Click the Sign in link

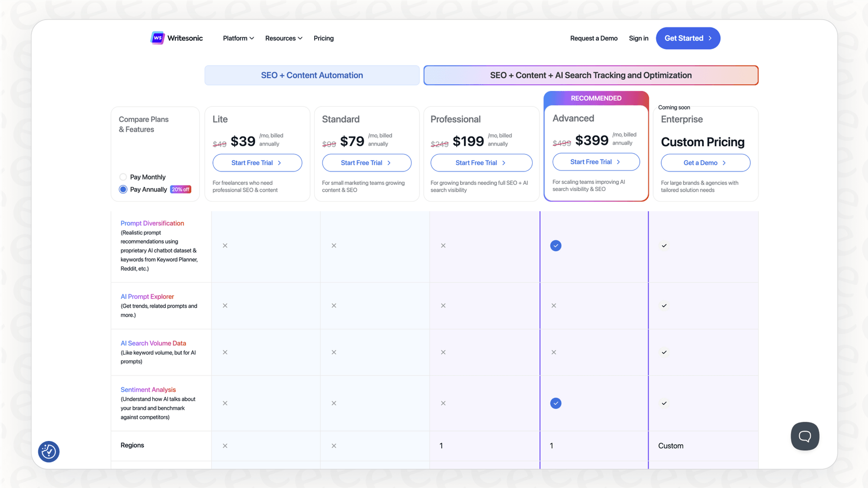pos(639,38)
